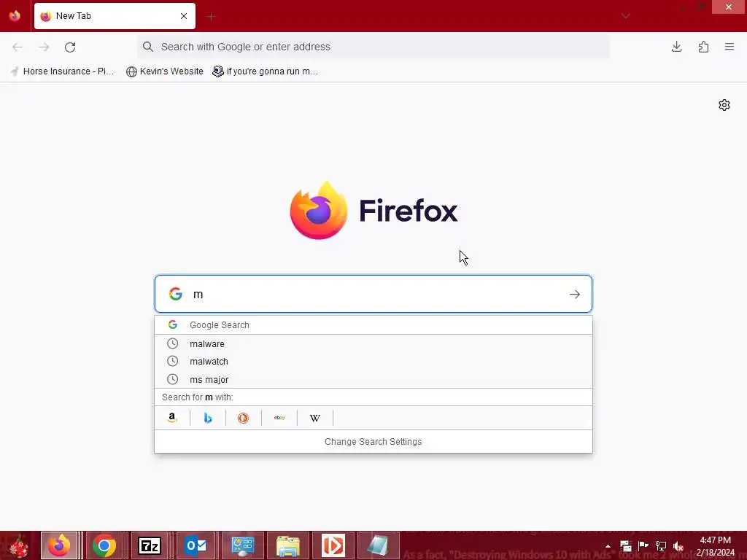Image resolution: width=747 pixels, height=560 pixels.
Task: Open Kevin's Website bookmark
Action: [164, 71]
